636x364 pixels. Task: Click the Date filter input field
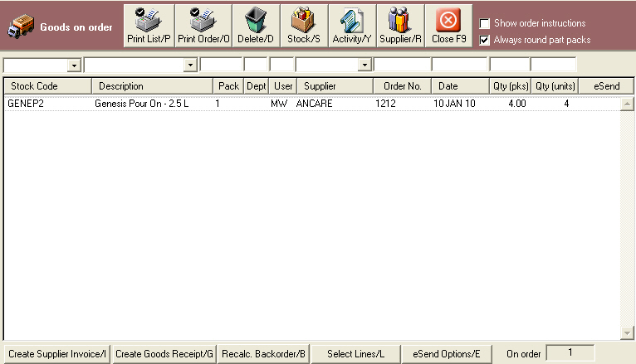coord(459,65)
